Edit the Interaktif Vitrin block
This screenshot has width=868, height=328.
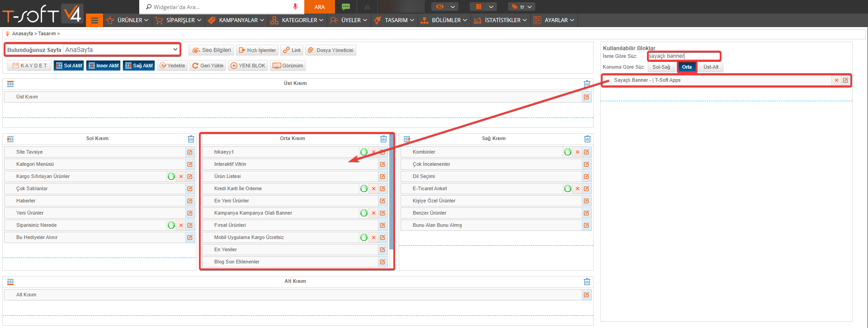(x=382, y=164)
